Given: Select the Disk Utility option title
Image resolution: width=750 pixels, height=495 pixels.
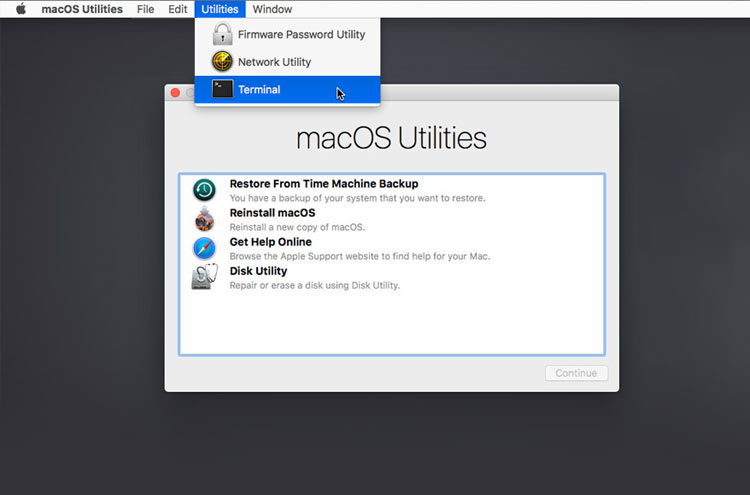Looking at the screenshot, I should 258,271.
